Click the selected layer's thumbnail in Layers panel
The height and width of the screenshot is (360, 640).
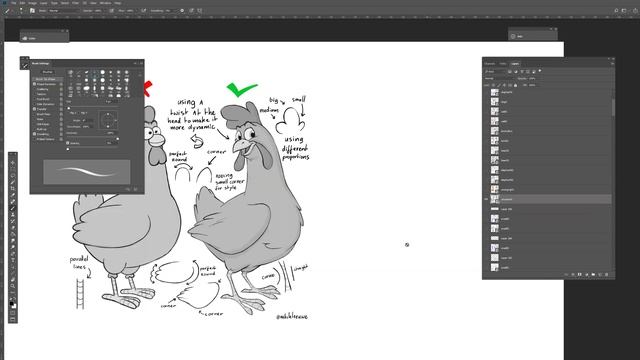[495, 199]
